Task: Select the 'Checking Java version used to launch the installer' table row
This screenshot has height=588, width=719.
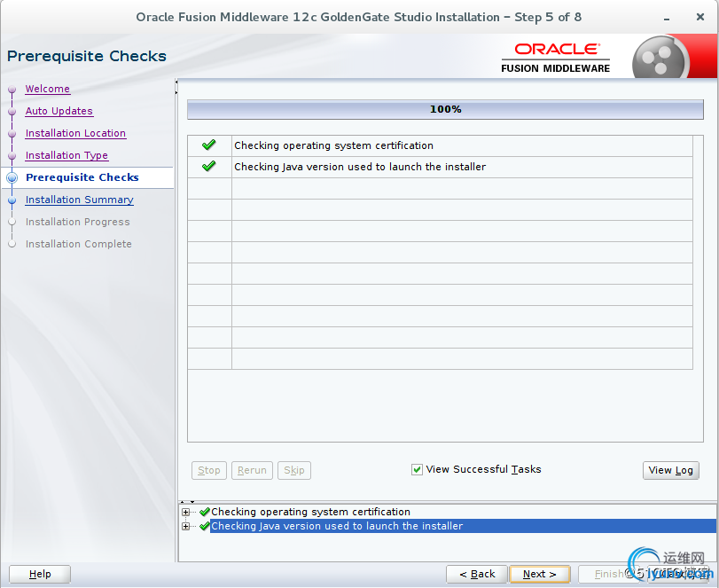Action: point(441,167)
